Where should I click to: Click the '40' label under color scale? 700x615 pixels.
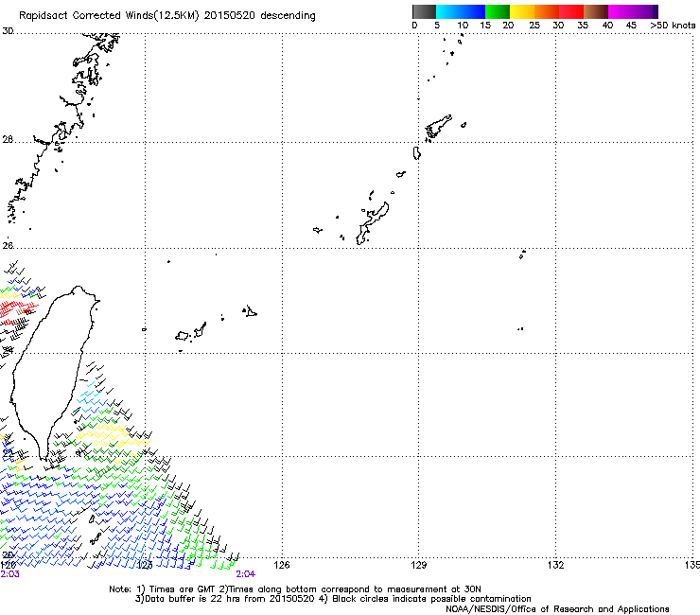(607, 26)
